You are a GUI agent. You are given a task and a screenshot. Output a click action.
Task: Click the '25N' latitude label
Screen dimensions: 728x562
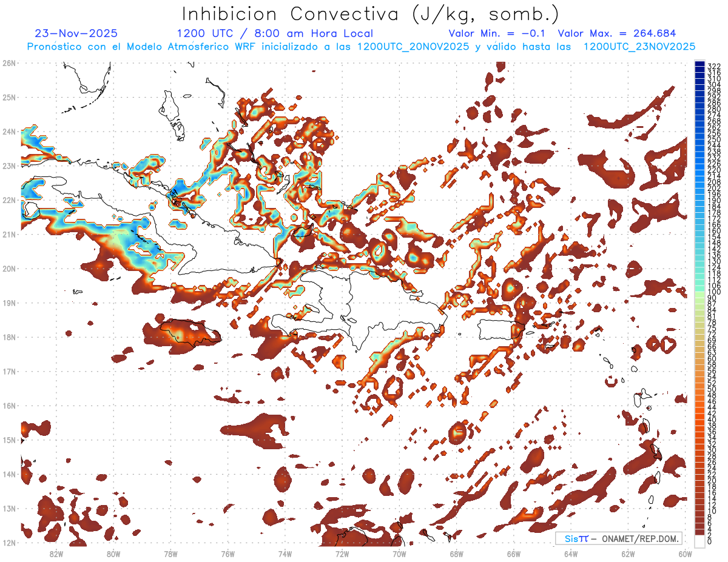point(8,97)
